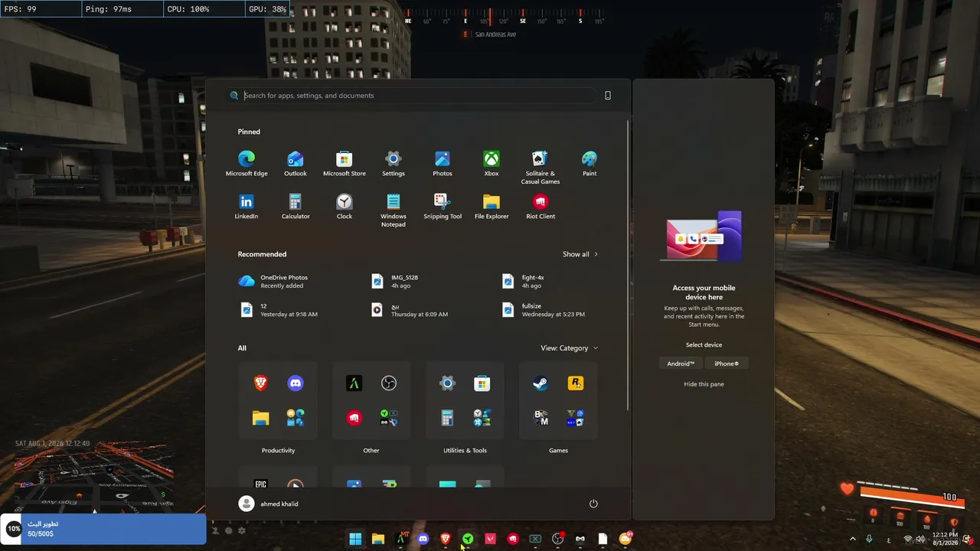Screen dimensions: 980x551
Task: Open Discord in the Productivity category
Action: click(x=296, y=383)
